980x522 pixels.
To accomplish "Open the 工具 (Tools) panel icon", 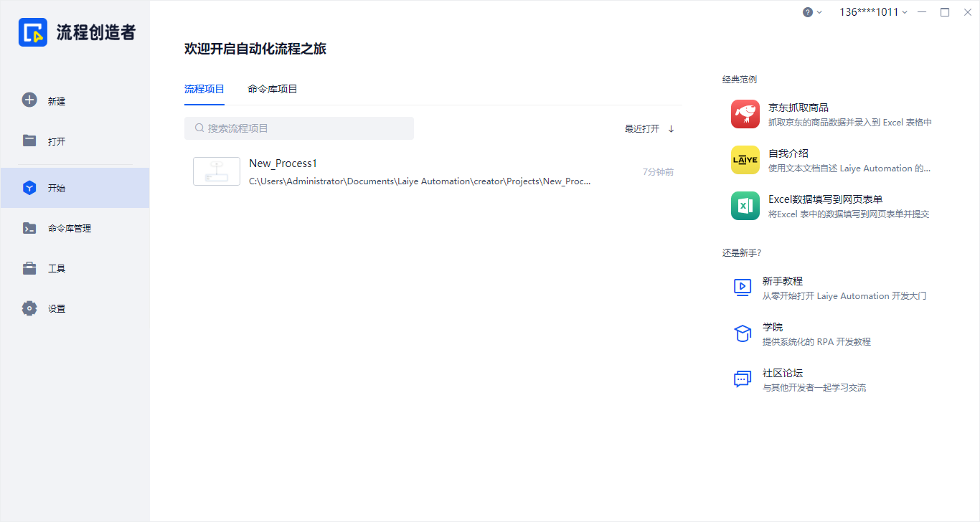I will [29, 267].
